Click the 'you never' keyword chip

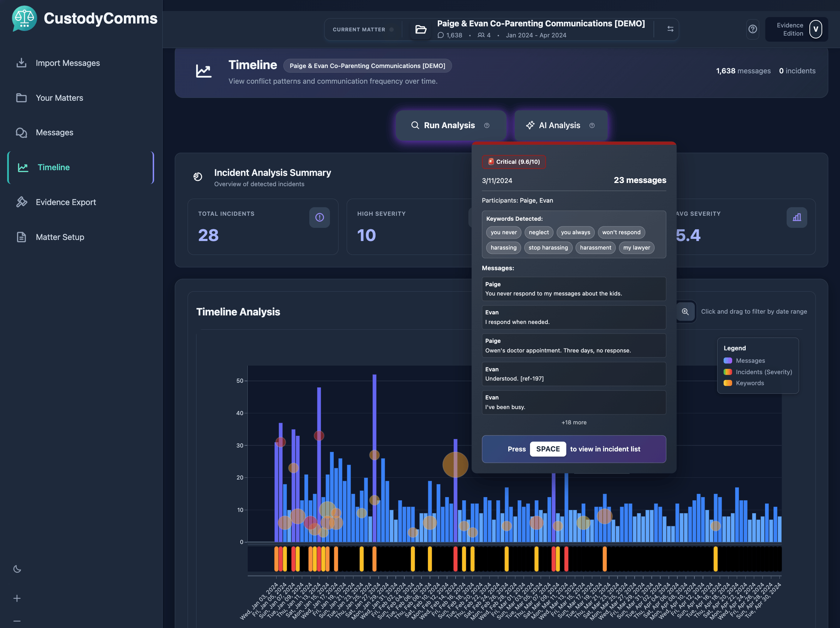pyautogui.click(x=504, y=232)
